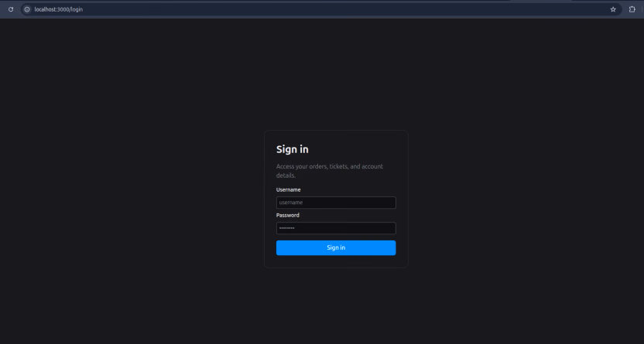This screenshot has width=644, height=344.
Task: Reload the page with the refresh icon
Action: click(x=11, y=9)
